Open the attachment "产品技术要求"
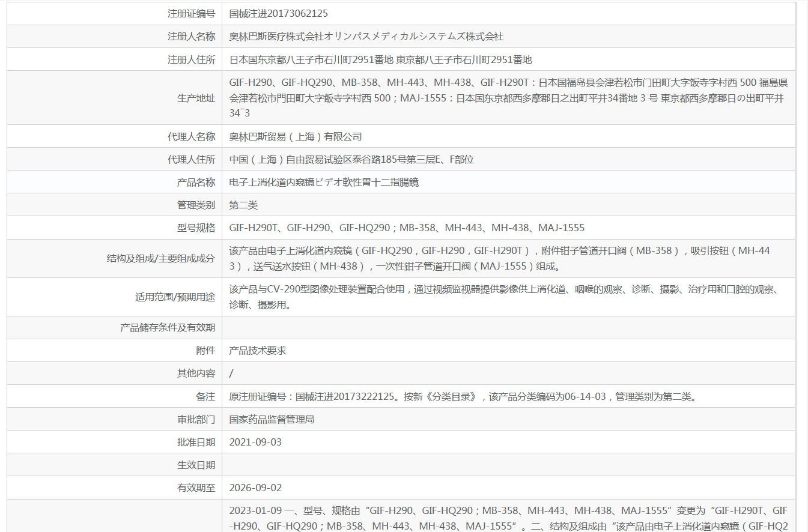The image size is (808, 532). pyautogui.click(x=258, y=350)
